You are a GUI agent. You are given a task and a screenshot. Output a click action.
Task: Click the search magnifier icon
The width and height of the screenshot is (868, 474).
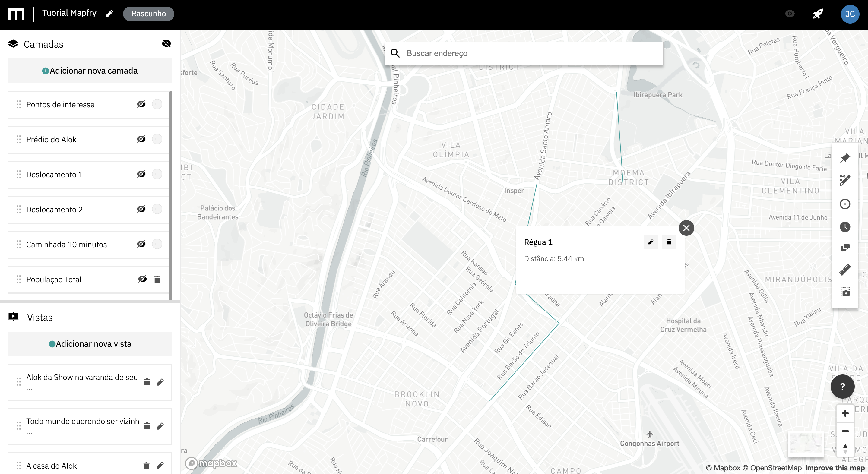[395, 53]
